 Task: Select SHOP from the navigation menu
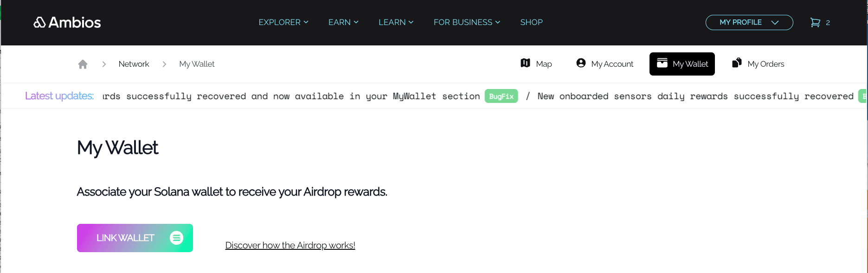pyautogui.click(x=532, y=22)
